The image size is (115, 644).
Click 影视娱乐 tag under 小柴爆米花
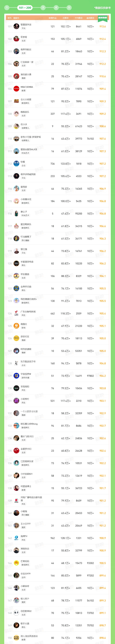coord(25,203)
